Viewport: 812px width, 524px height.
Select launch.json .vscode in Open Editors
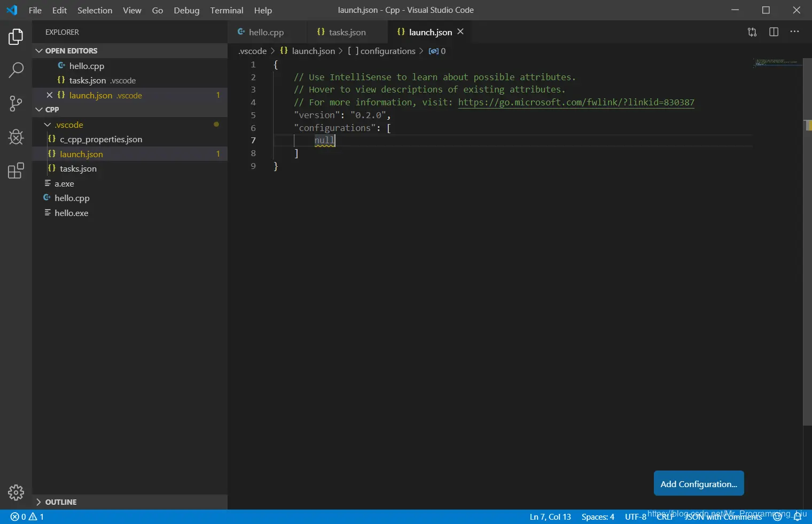click(130, 95)
